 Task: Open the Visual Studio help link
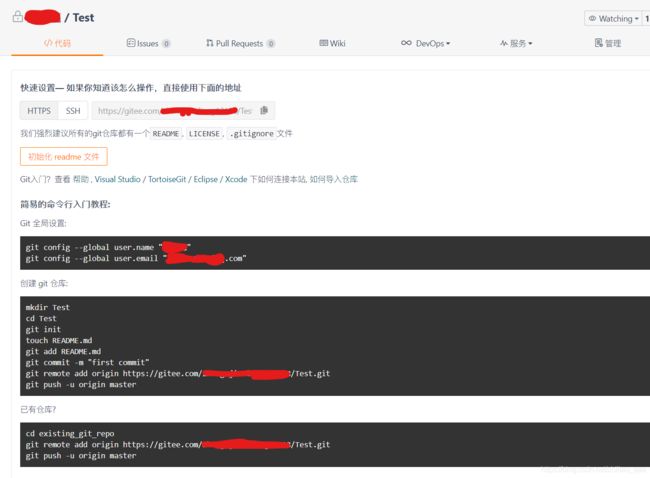117,179
